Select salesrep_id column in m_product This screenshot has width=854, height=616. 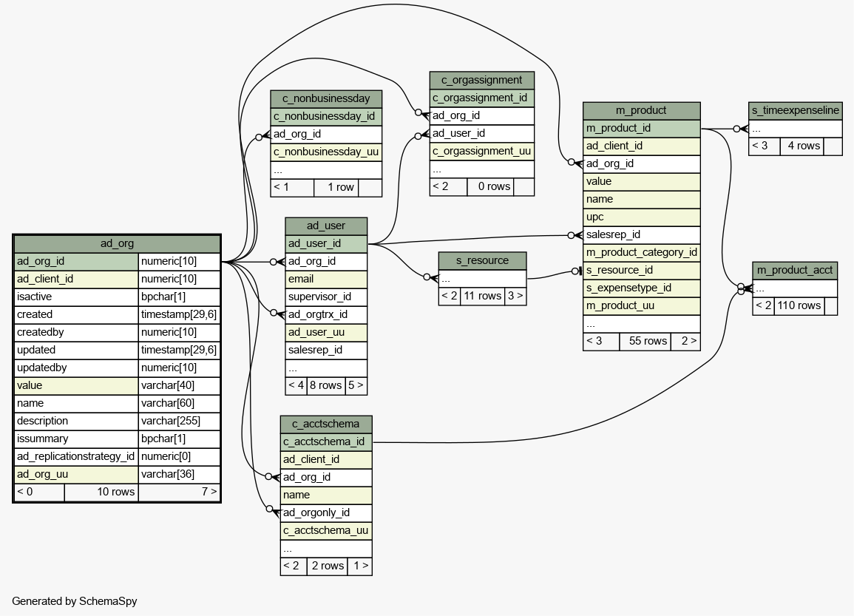pos(641,234)
